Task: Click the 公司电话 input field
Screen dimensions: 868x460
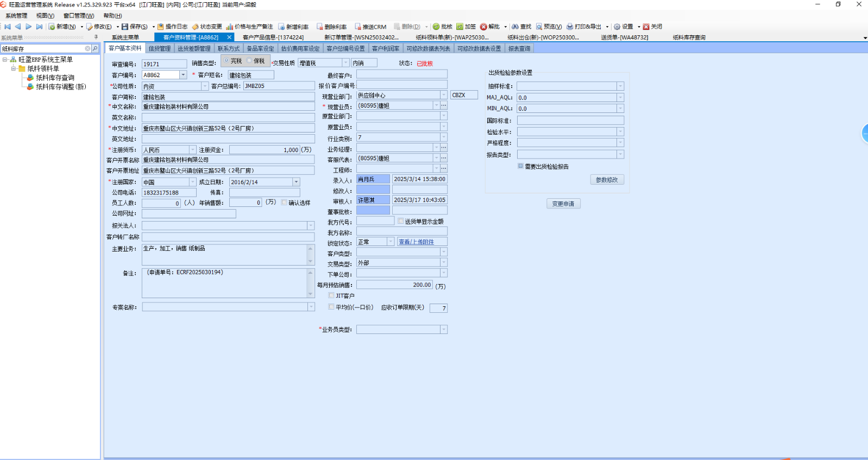Action: click(169, 192)
